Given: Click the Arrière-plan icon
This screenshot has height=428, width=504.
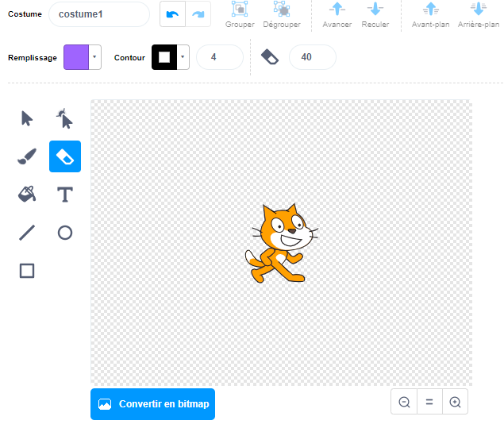Looking at the screenshot, I should [479, 9].
